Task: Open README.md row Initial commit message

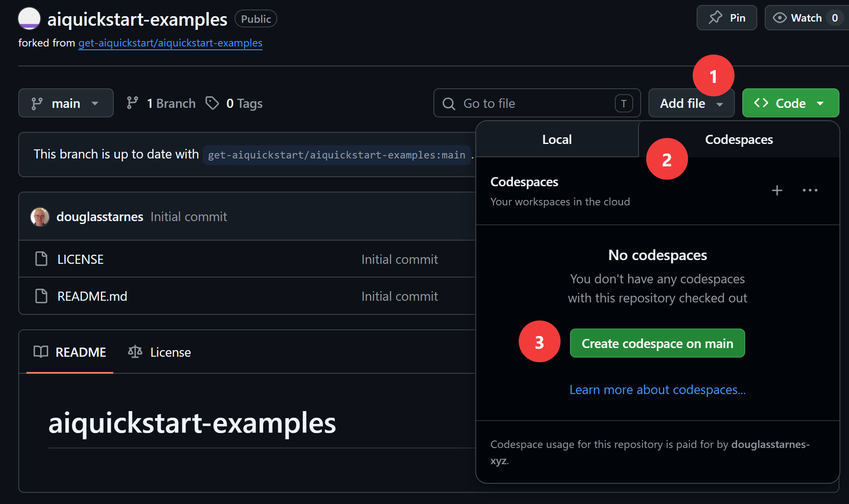Action: [x=399, y=296]
